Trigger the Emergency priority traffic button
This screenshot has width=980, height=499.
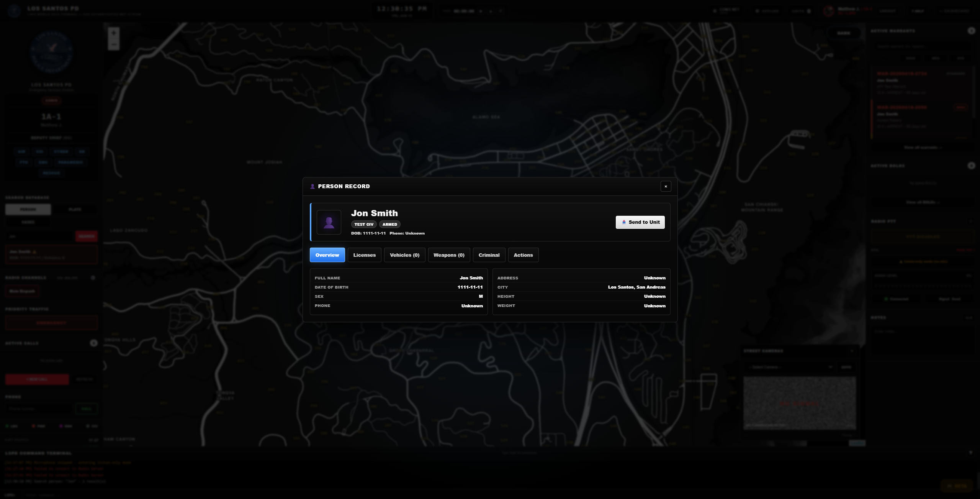[x=51, y=323]
